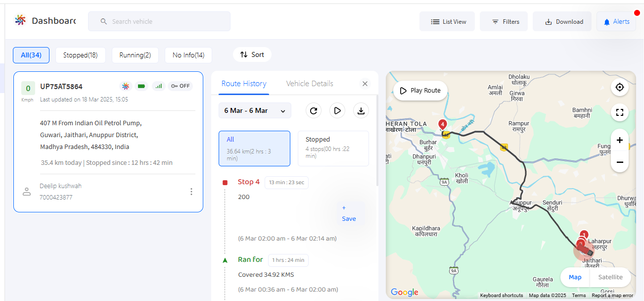Click the map locate/recenter icon
Image resolution: width=644 pixels, height=301 pixels.
tap(619, 88)
